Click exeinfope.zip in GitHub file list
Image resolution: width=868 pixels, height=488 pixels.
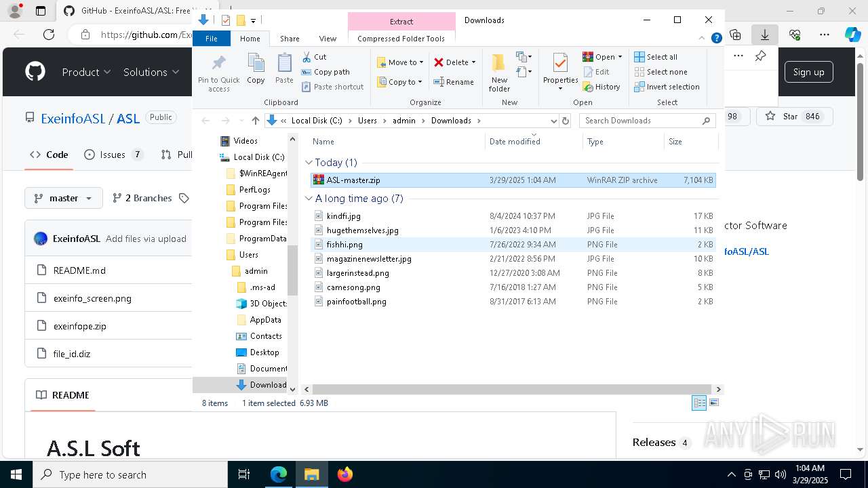click(x=79, y=326)
